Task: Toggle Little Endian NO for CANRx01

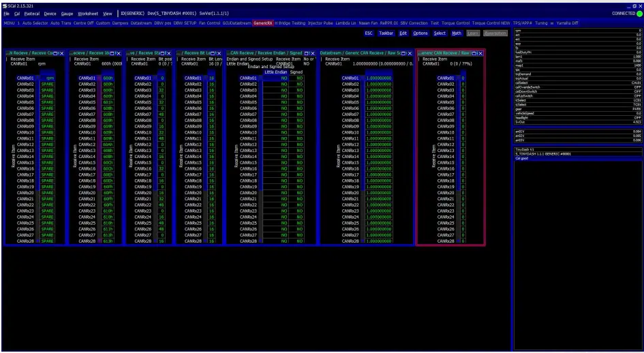Action: 275,78
